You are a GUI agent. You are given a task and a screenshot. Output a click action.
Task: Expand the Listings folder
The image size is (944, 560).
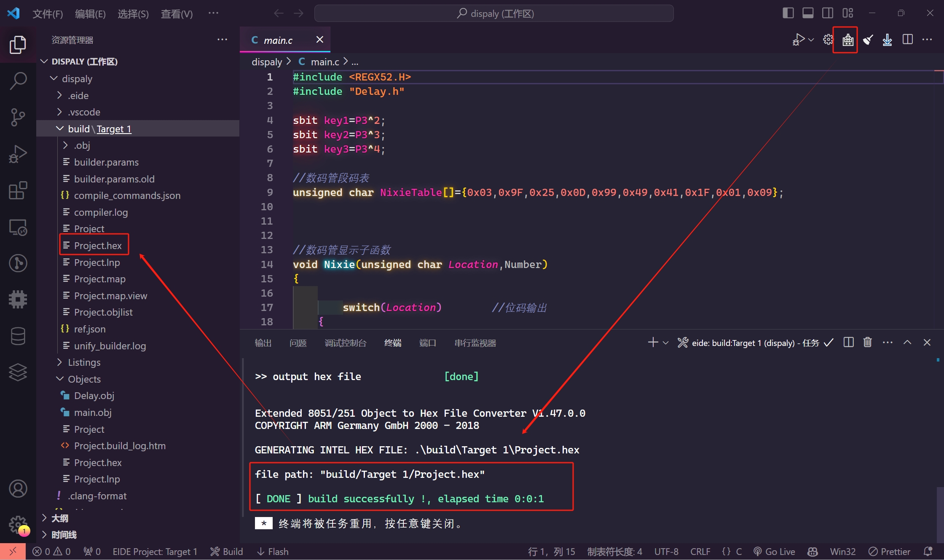(x=60, y=362)
